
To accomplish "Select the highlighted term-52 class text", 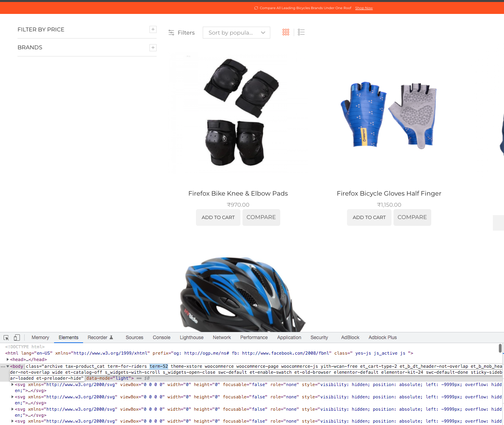I will tap(159, 367).
